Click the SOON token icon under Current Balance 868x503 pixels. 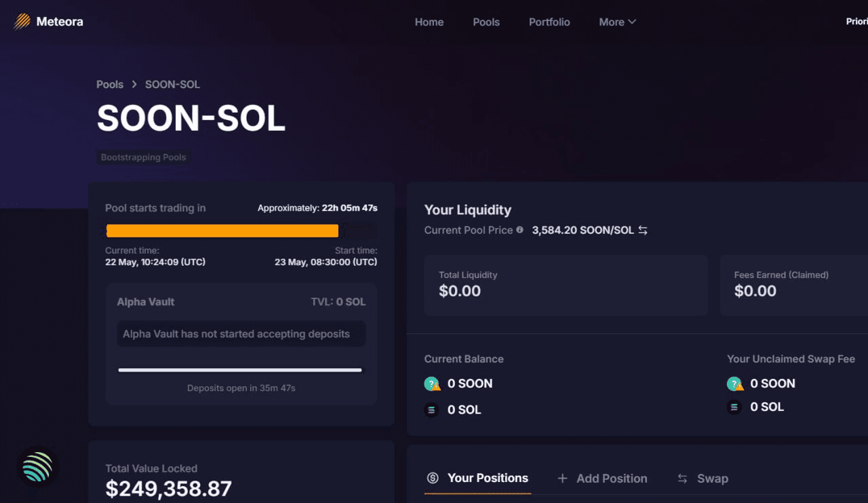(432, 384)
